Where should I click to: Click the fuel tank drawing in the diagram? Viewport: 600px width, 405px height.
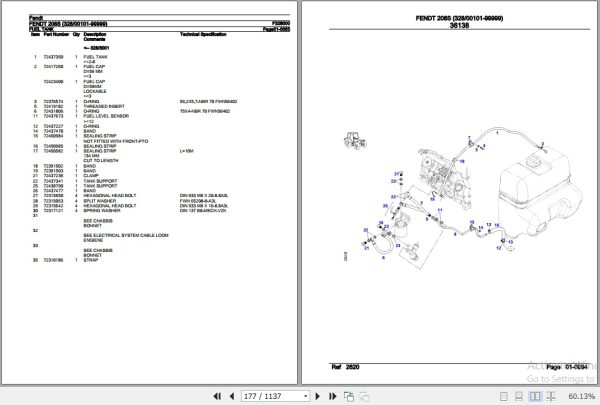540,192
